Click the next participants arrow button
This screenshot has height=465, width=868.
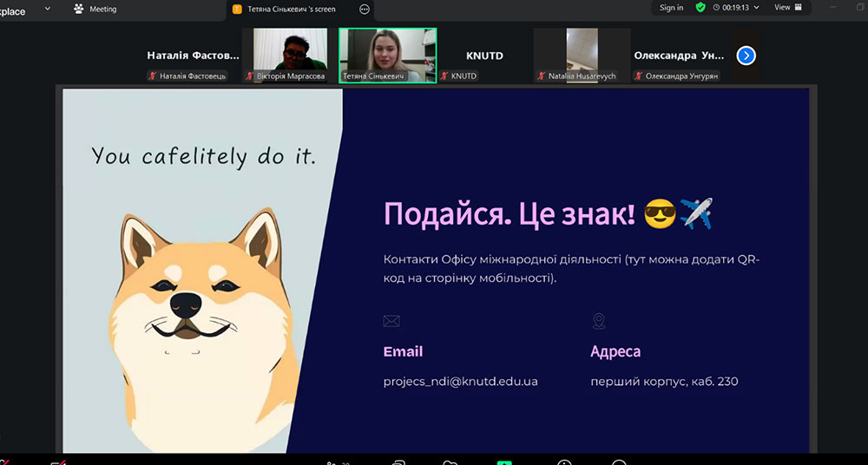[746, 56]
